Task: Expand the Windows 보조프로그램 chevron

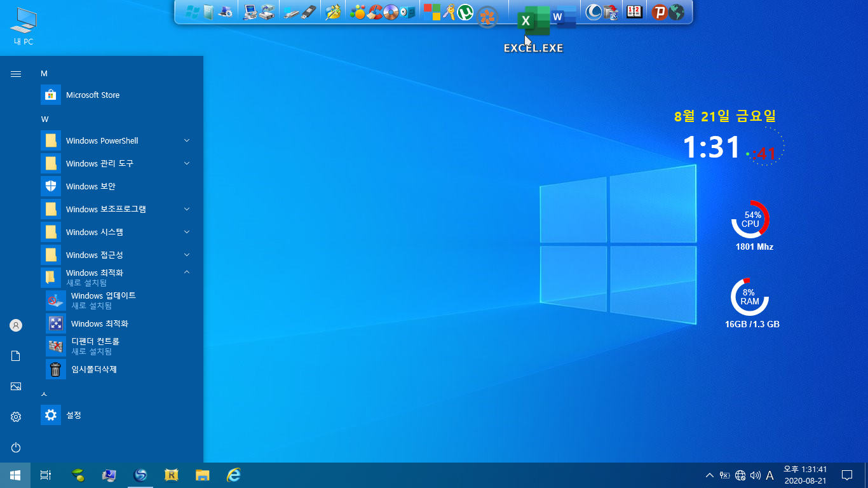Action: pos(187,209)
